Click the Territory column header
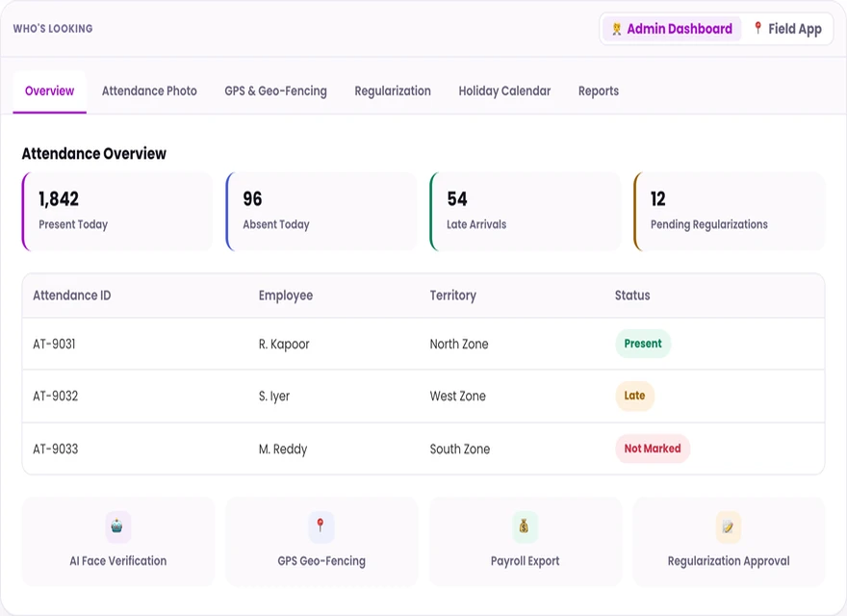The height and width of the screenshot is (616, 847). 453,295
